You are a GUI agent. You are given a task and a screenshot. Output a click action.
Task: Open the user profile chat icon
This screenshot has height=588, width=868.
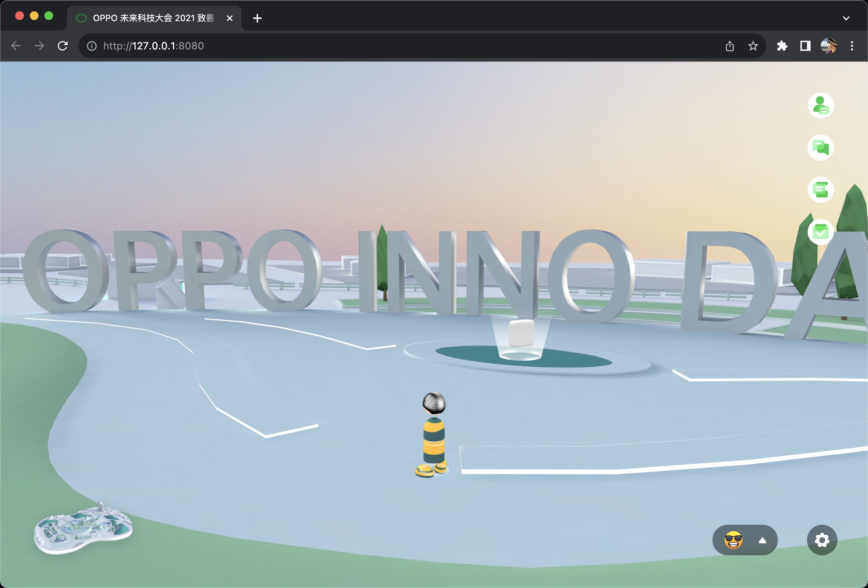821,105
